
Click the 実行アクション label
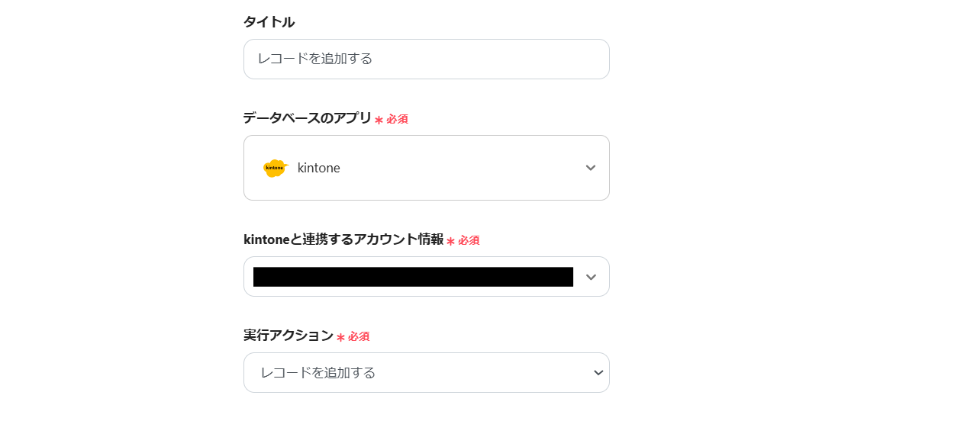click(x=289, y=336)
